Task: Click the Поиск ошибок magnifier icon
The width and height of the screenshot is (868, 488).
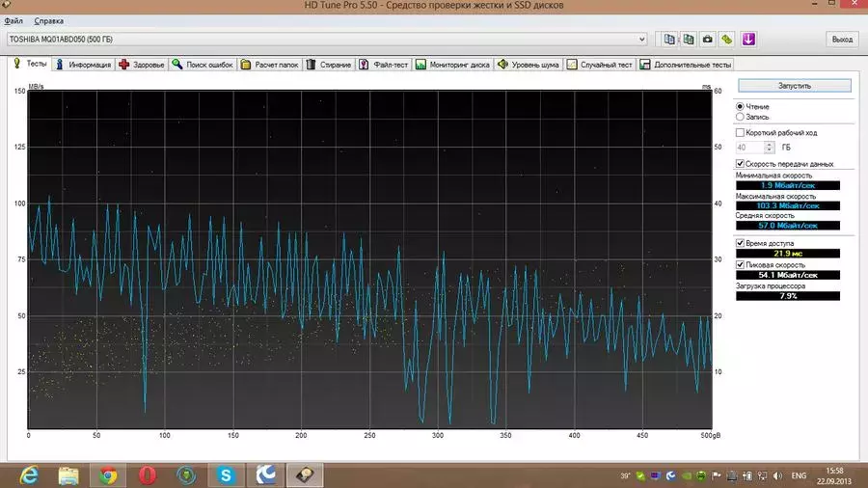Action: tap(177, 65)
